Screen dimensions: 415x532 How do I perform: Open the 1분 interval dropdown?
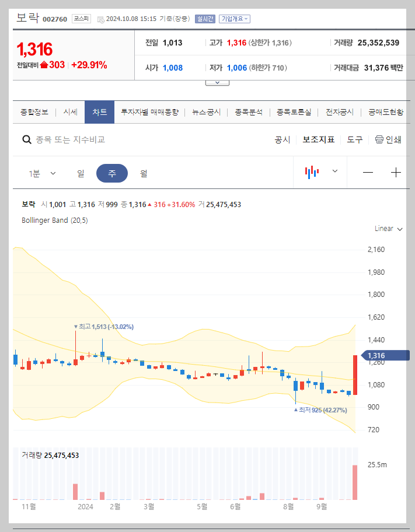[x=40, y=173]
